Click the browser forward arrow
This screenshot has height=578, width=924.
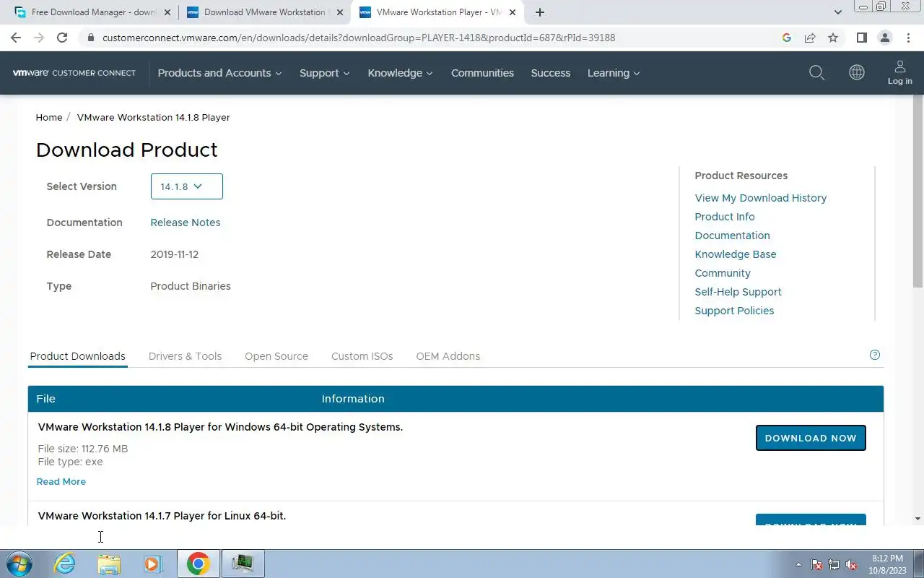39,38
